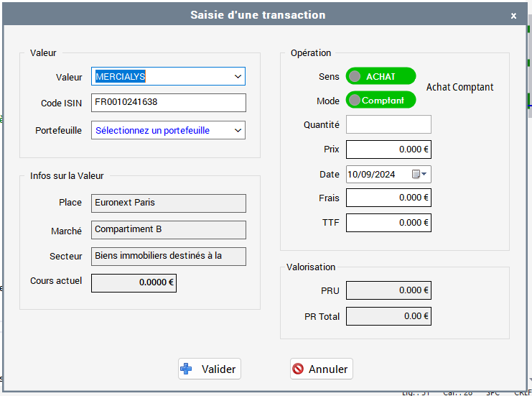Toggle the Sens switch from ACHAT
The image size is (532, 396).
pos(381,76)
